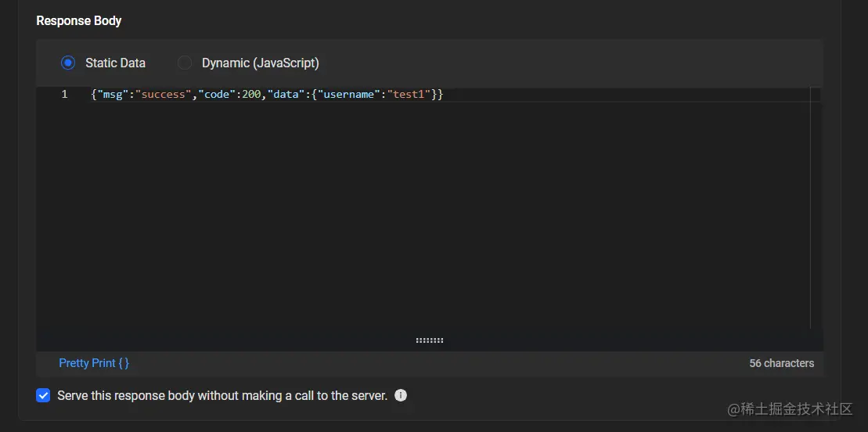Click the "msg" key in the JSON
This screenshot has width=868, height=432.
pos(113,95)
